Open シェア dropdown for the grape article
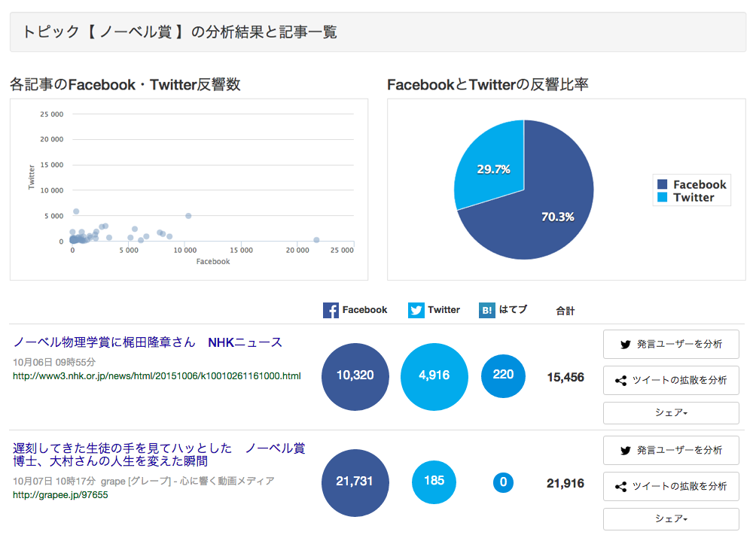Image resolution: width=756 pixels, height=541 pixels. 671,519
